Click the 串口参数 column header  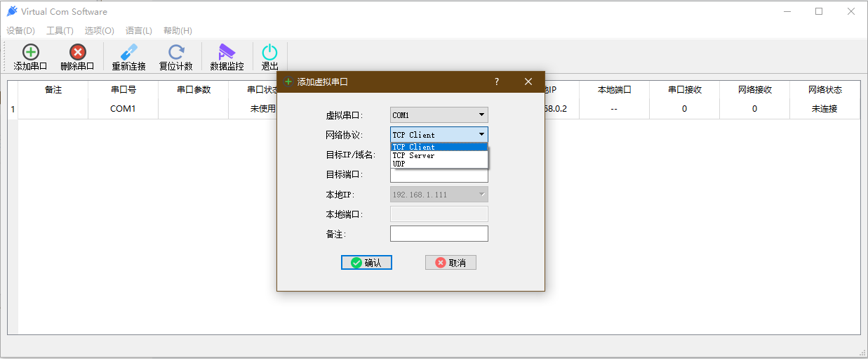click(194, 90)
